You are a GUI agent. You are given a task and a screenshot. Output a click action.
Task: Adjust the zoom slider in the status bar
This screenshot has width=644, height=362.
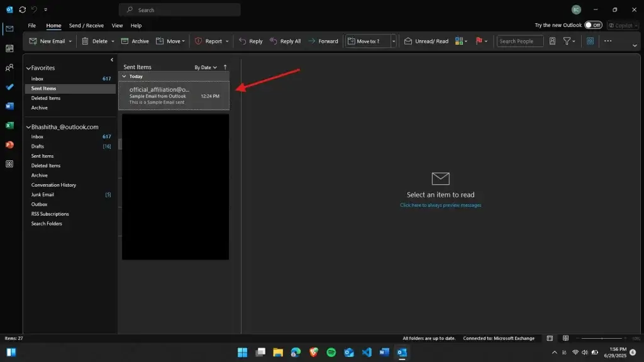click(602, 338)
